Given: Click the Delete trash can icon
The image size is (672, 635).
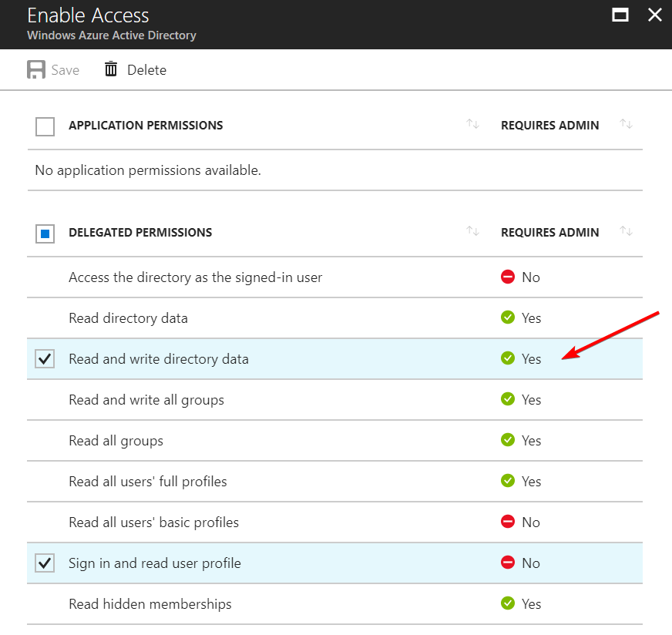Looking at the screenshot, I should tap(111, 70).
